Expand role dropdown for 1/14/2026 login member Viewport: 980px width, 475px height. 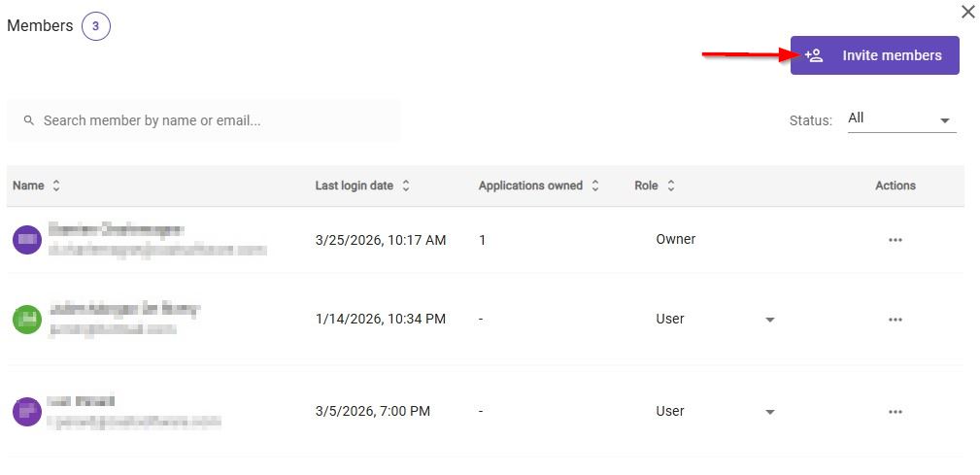point(769,320)
